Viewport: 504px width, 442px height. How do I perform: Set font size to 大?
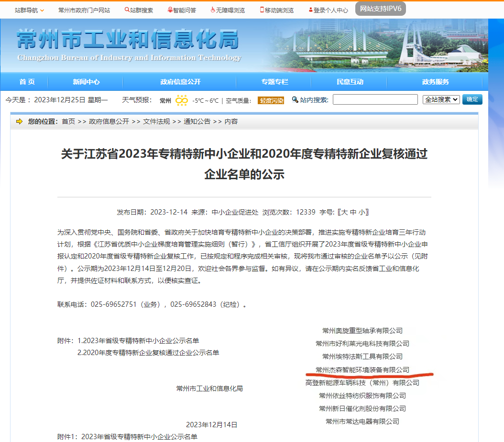[343, 212]
